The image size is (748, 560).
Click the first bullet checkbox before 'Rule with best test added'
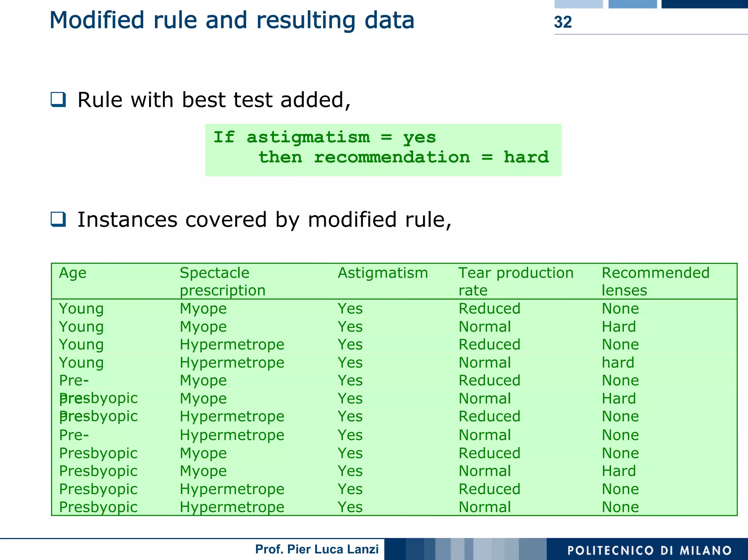tap(58, 100)
